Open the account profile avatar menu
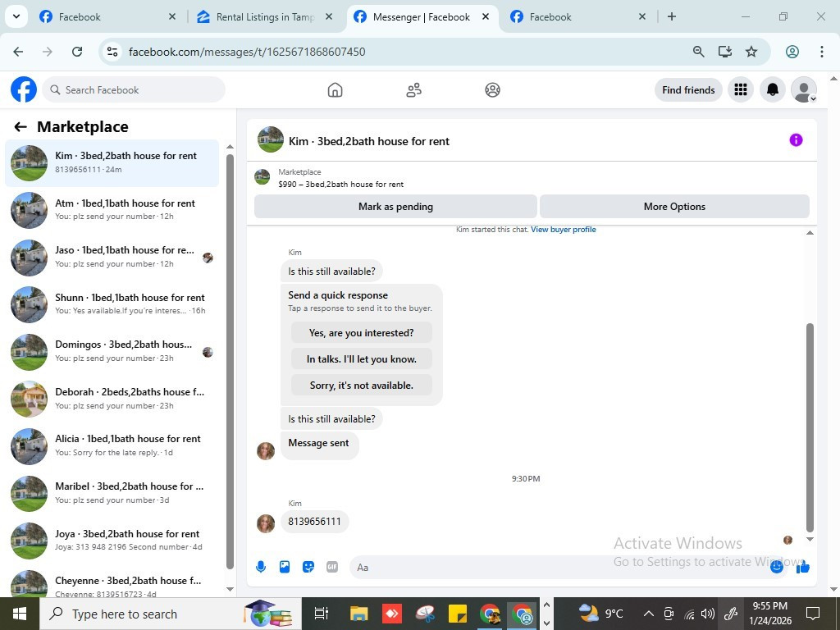 [804, 89]
